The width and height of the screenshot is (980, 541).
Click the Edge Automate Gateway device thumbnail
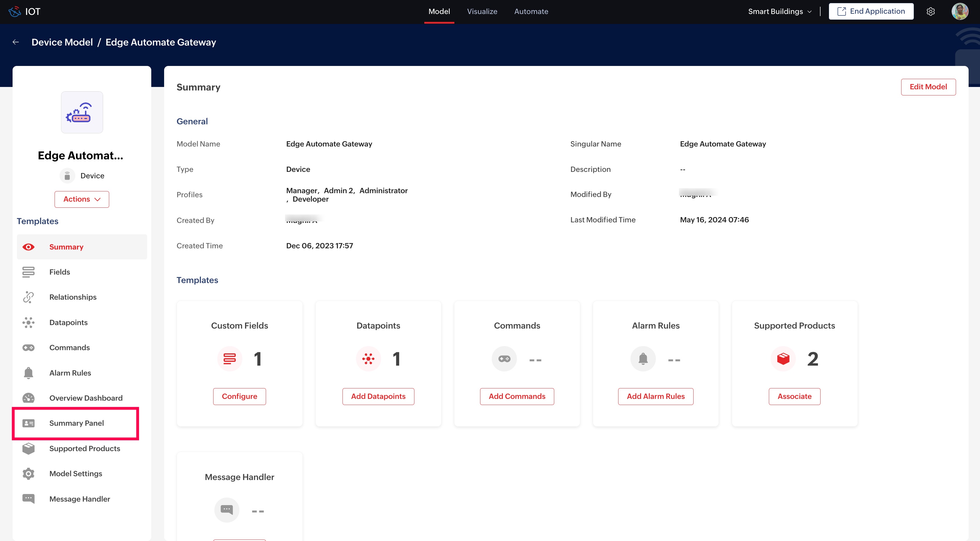click(x=82, y=113)
